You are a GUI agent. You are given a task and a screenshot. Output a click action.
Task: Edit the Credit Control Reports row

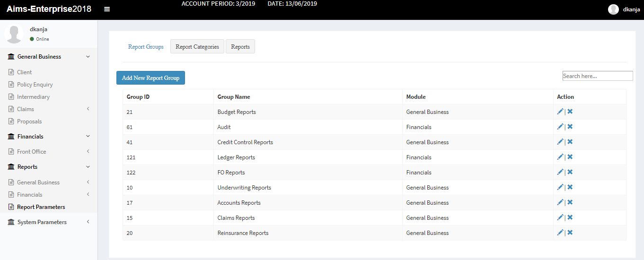[560, 142]
